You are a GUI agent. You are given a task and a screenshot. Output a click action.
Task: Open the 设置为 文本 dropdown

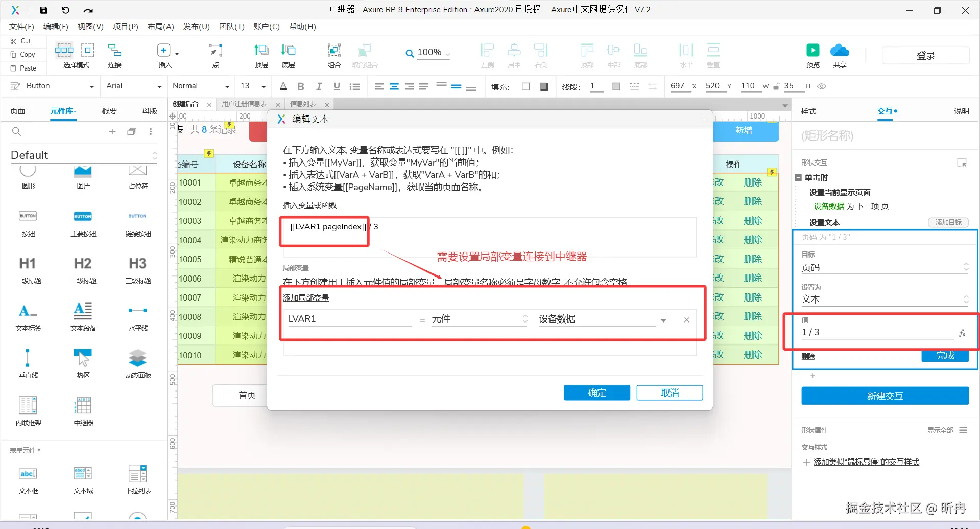[885, 300]
